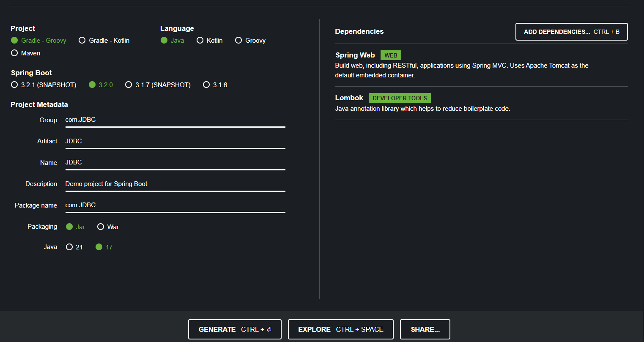The height and width of the screenshot is (342, 644).
Task: Select Java version 17
Action: 104,247
